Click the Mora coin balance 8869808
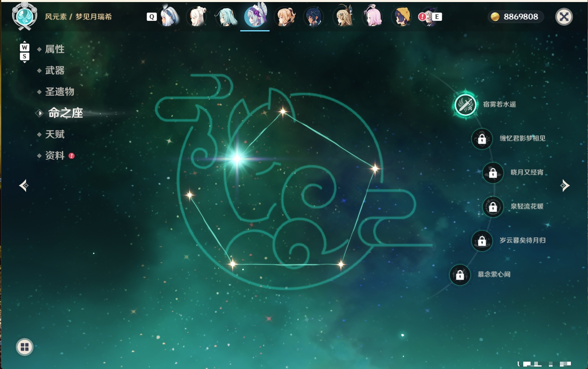The height and width of the screenshot is (369, 588). click(516, 17)
